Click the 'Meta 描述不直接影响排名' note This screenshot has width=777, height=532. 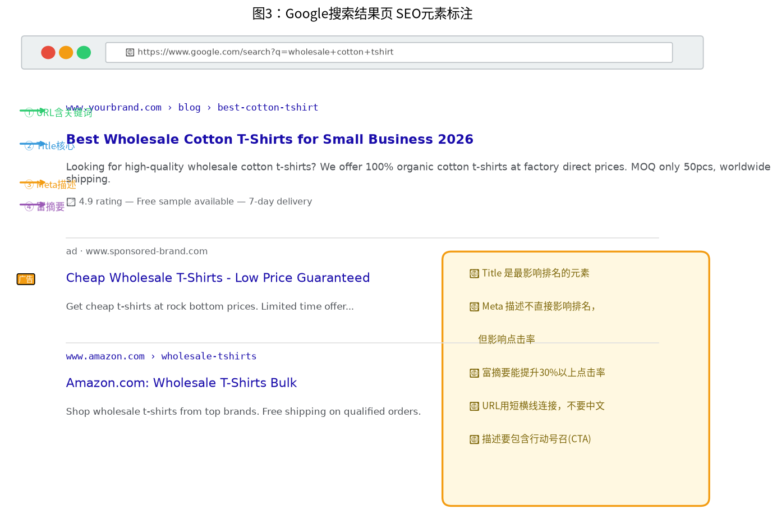coord(539,306)
